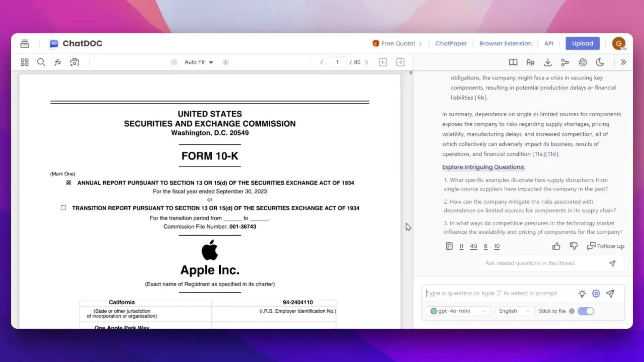Download the document

(x=548, y=62)
